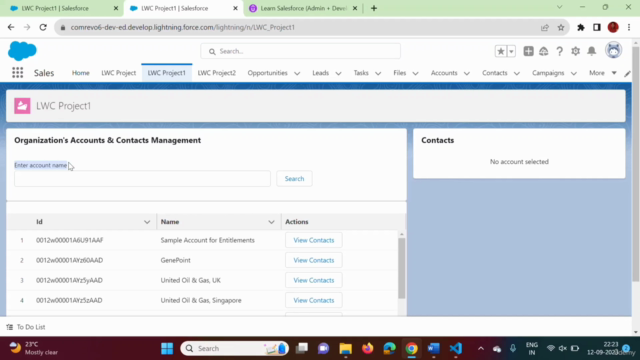
Task: Expand the Files nav dropdown
Action: coord(416,73)
